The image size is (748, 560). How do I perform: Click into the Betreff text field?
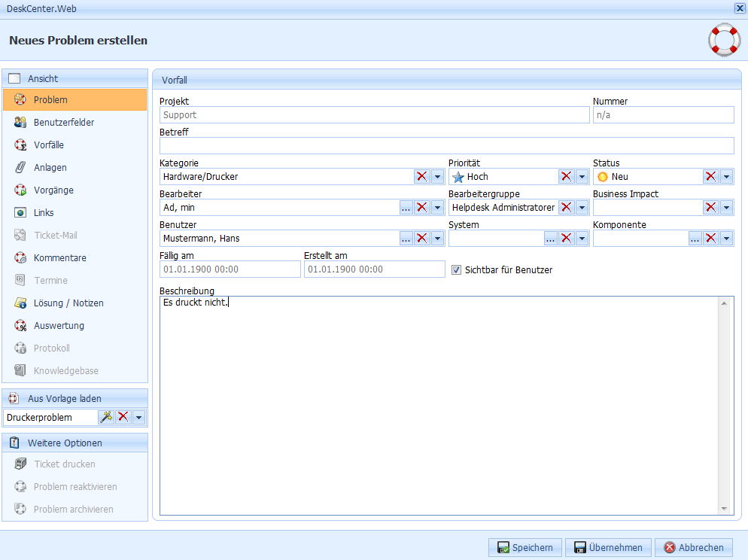446,146
